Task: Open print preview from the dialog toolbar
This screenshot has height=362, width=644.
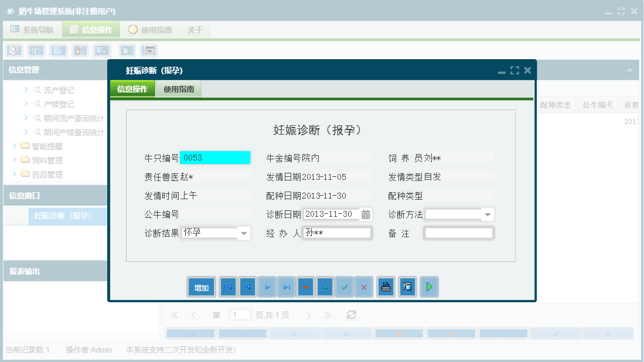Action: [x=407, y=287]
